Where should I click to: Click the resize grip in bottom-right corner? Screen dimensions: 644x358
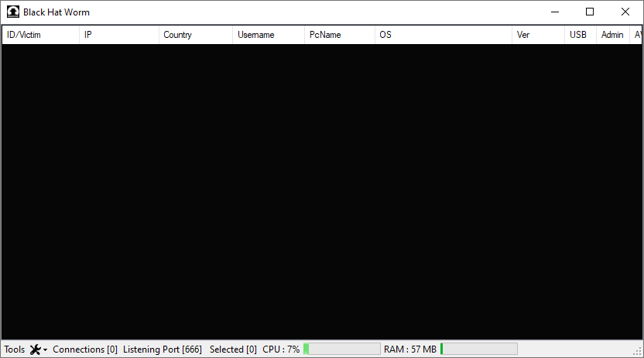pos(638,353)
